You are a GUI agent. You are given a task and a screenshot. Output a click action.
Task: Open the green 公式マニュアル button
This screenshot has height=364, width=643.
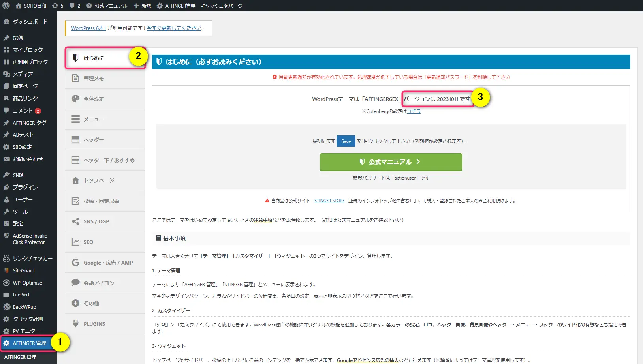coord(391,162)
